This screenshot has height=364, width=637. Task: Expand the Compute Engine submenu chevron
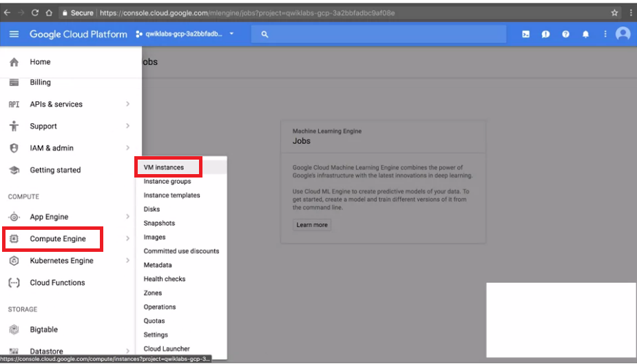[127, 239]
